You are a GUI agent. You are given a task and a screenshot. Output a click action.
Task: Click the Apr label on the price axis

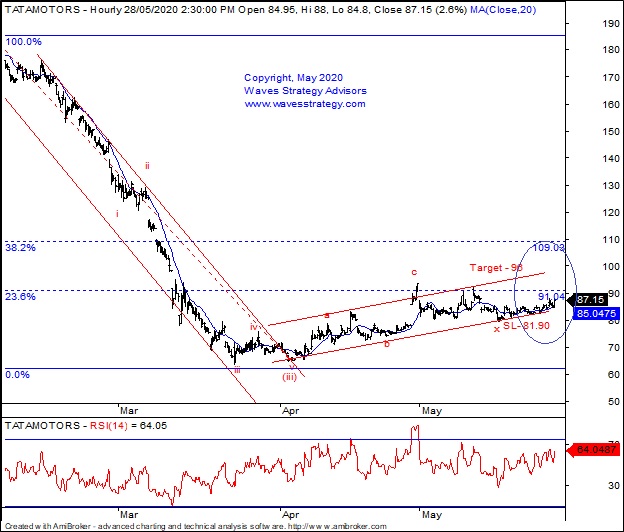pos(291,411)
